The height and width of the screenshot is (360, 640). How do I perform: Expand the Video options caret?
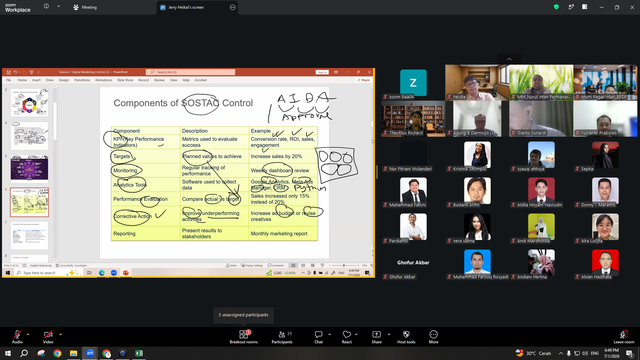(x=60, y=334)
